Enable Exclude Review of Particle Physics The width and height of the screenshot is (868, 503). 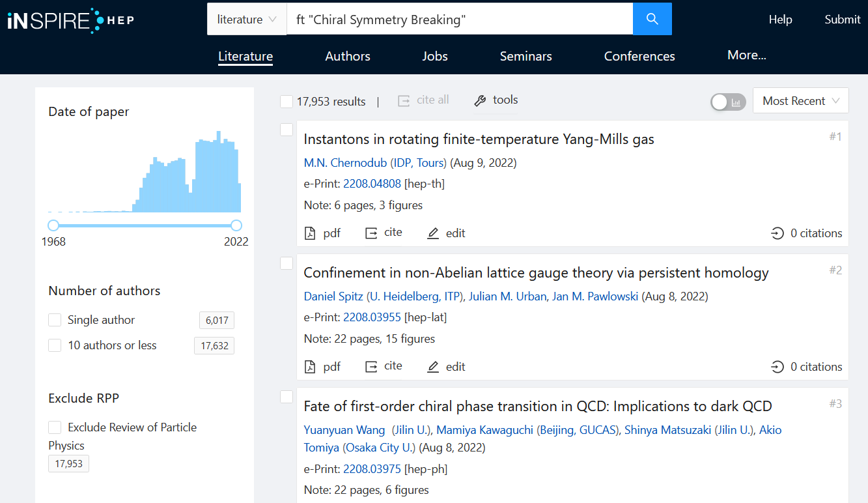[x=55, y=427]
